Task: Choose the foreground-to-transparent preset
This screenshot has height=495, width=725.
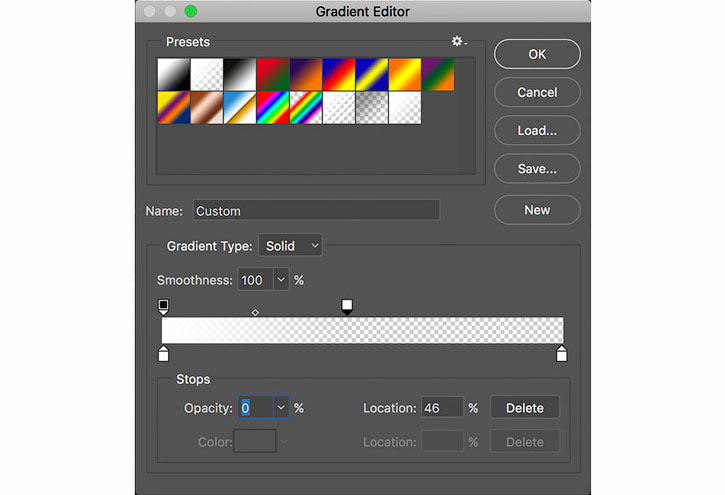Action: click(207, 74)
